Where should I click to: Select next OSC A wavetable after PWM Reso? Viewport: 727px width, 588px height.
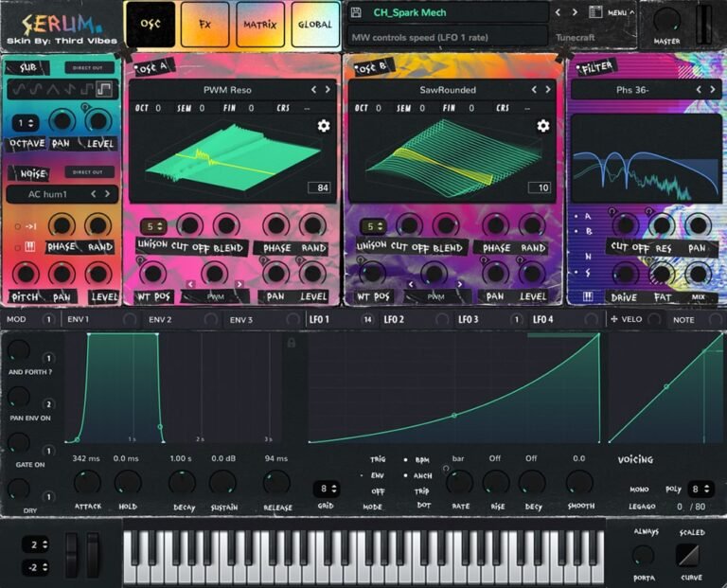328,90
